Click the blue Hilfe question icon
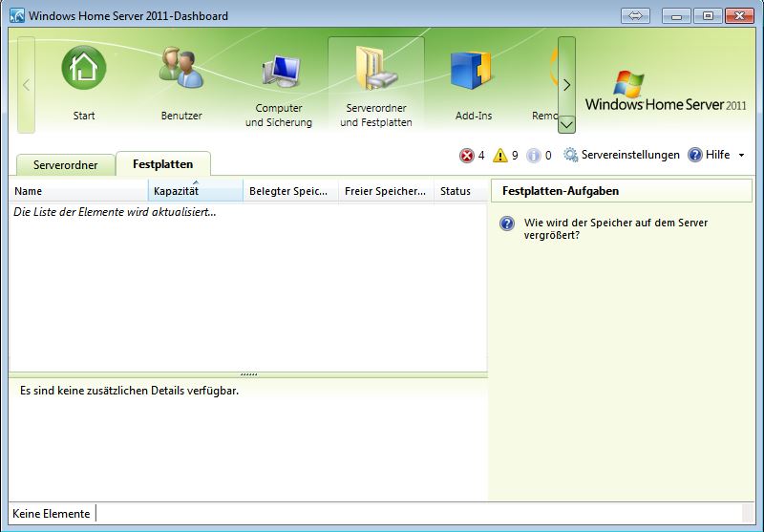This screenshot has width=764, height=532. point(695,155)
